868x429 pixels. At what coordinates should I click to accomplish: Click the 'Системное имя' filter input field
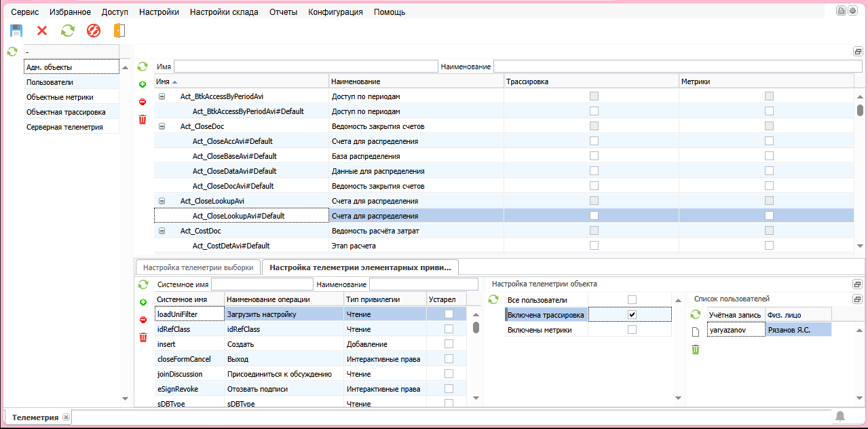pos(262,284)
